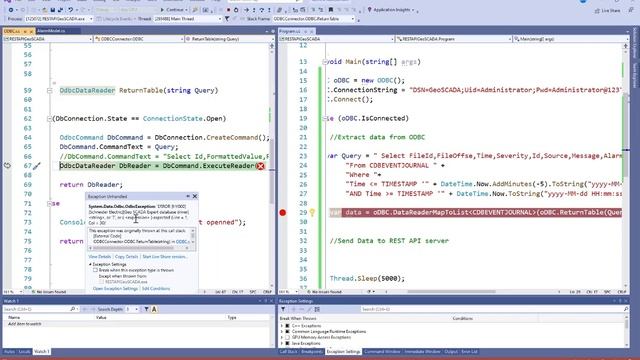Click the Watch 1 filter funnel icon
The width and height of the screenshot is (640, 360).
click(146, 309)
